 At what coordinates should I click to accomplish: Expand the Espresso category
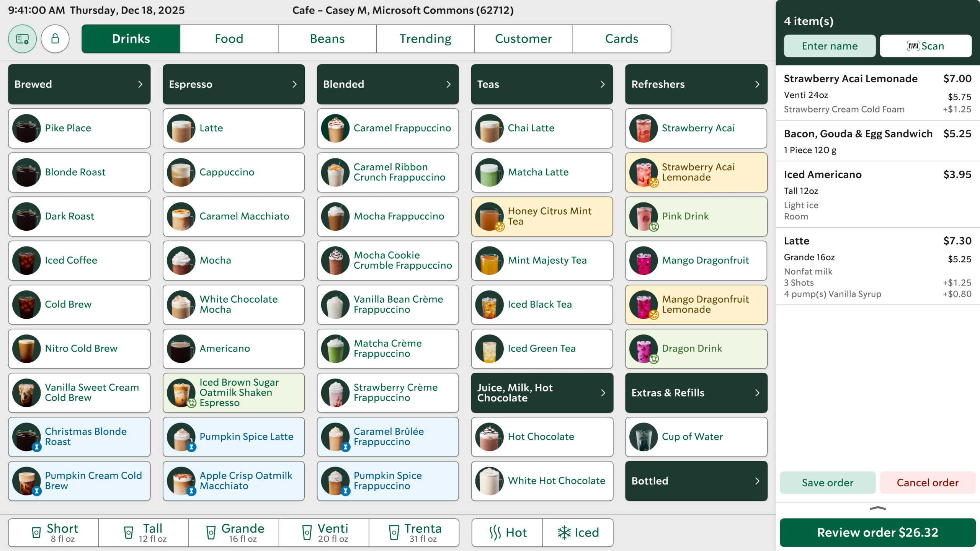(234, 84)
